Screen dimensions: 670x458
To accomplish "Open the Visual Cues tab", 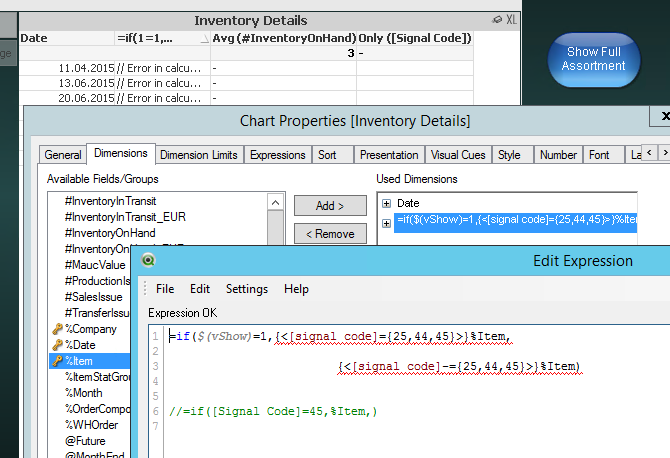I will [x=458, y=155].
